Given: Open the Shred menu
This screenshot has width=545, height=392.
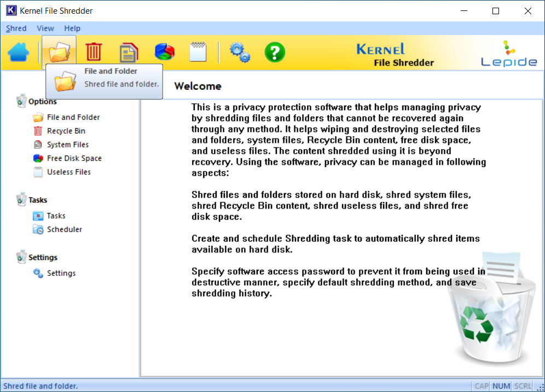Looking at the screenshot, I should (16, 28).
